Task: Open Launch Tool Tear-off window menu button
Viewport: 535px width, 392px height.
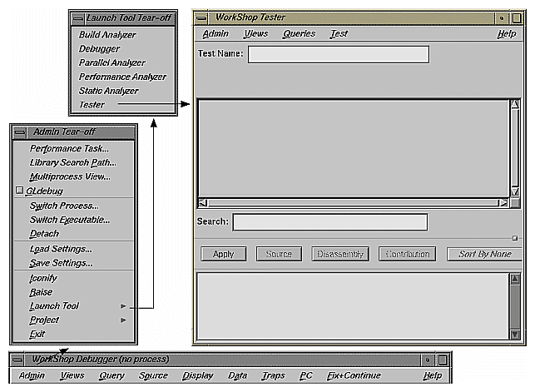Action: [x=77, y=18]
